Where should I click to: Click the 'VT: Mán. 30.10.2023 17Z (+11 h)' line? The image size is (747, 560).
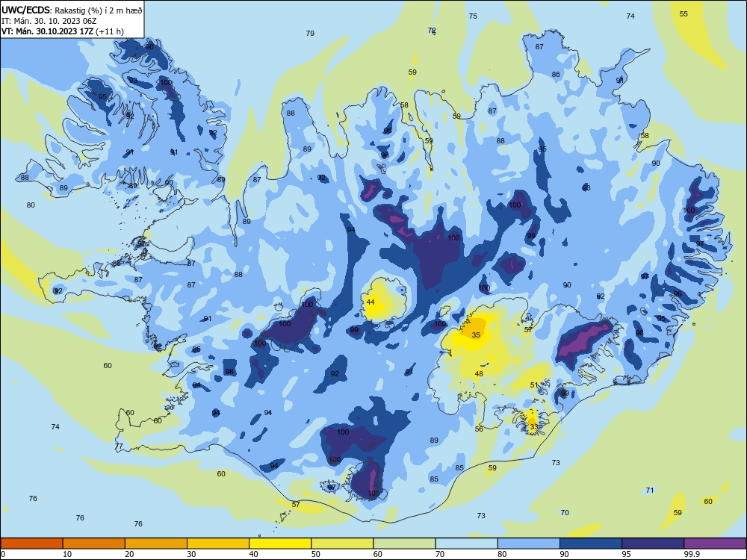pos(63,31)
